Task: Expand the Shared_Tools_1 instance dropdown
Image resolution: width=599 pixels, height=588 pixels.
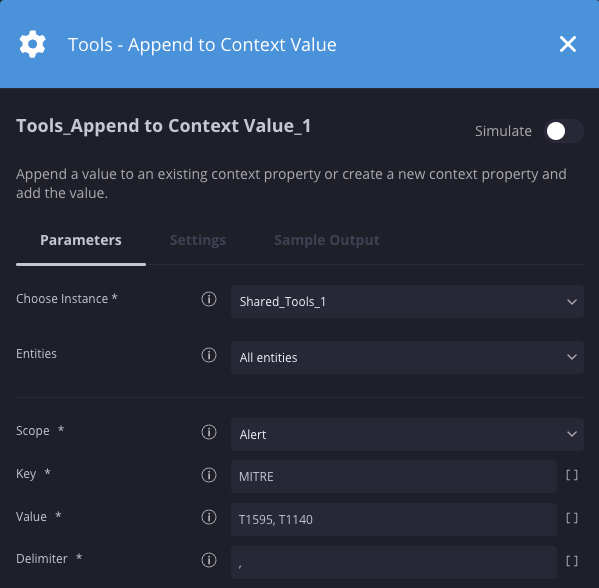Action: [x=407, y=301]
